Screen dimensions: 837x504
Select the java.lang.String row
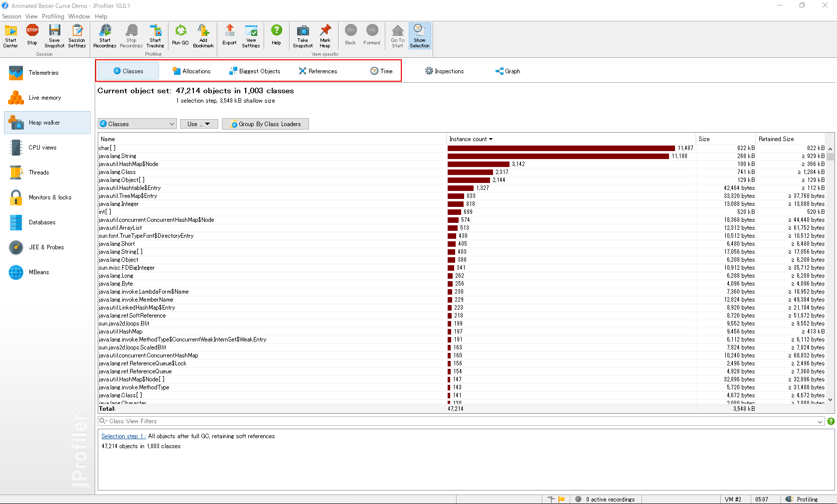(x=462, y=156)
